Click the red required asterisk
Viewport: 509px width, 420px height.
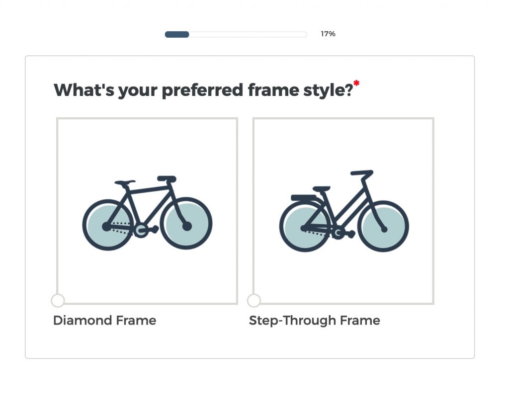(356, 84)
